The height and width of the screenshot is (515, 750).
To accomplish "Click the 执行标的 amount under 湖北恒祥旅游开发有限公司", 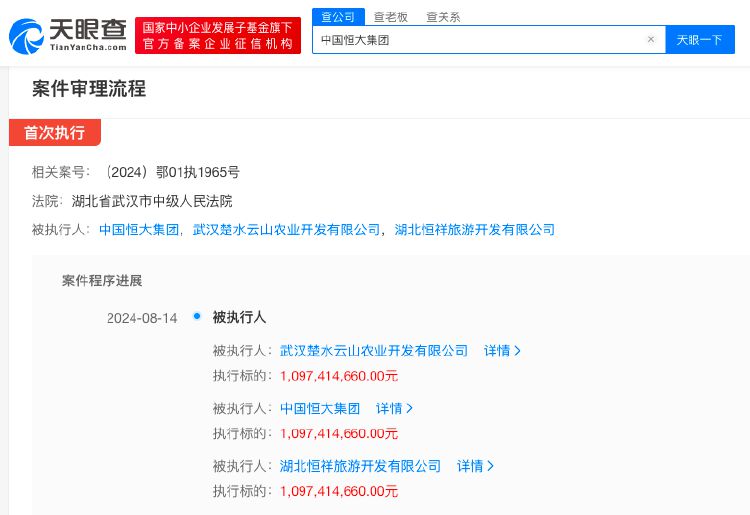I will click(x=339, y=491).
